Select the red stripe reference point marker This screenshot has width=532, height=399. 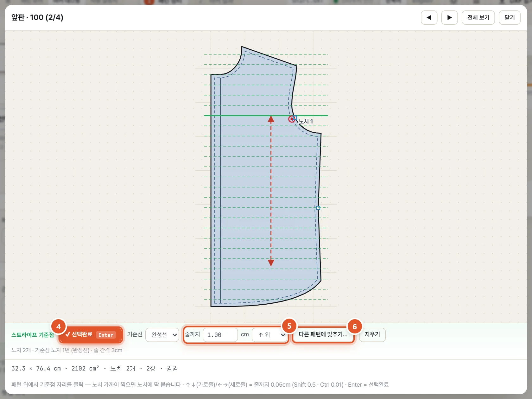[292, 119]
